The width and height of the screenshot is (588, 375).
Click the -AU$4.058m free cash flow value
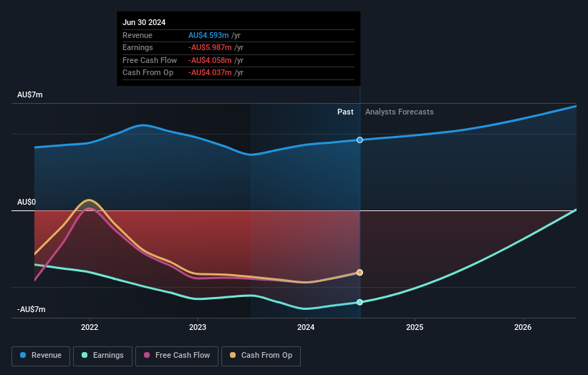(x=210, y=60)
